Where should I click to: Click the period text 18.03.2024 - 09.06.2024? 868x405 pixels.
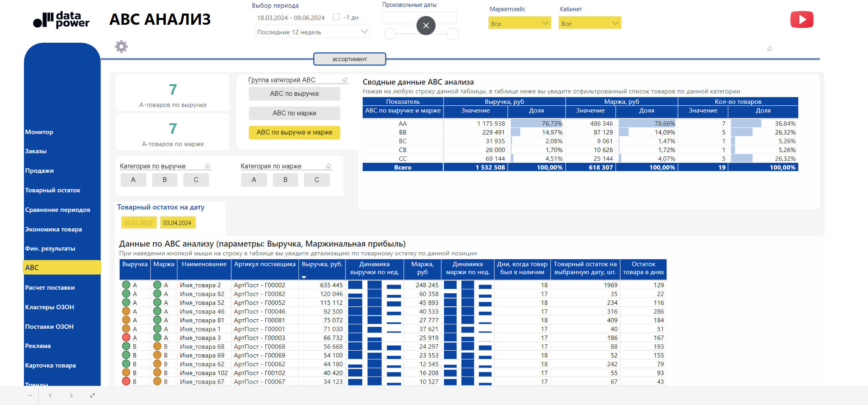tap(291, 18)
